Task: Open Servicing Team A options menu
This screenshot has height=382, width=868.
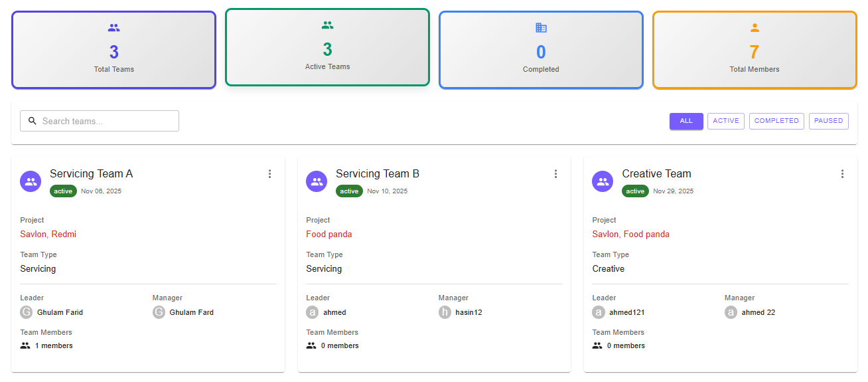Action: point(269,174)
